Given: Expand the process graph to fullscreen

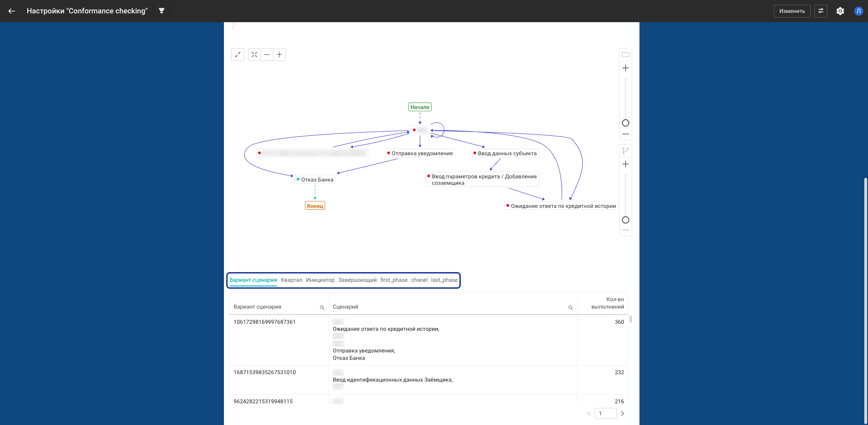Looking at the screenshot, I should pos(238,55).
